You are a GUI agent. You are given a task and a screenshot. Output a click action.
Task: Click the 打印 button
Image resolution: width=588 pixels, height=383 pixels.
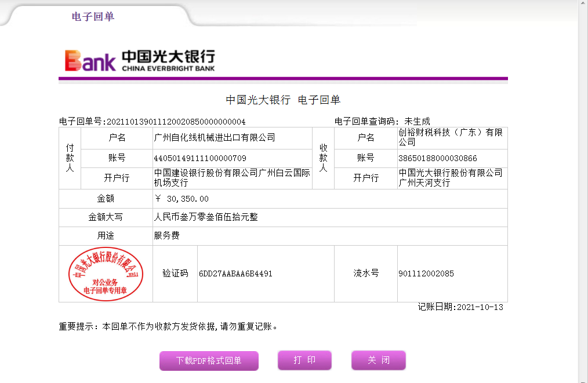pos(304,360)
